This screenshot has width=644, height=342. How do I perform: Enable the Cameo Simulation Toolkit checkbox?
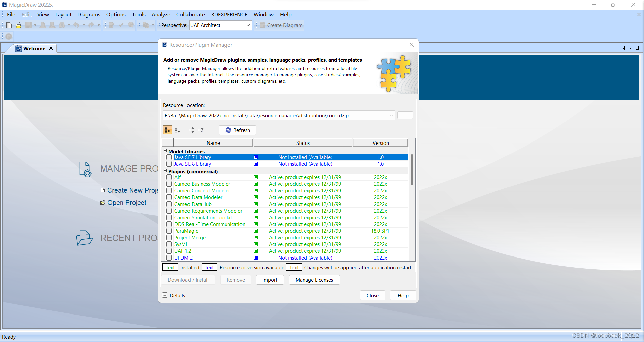click(x=169, y=218)
